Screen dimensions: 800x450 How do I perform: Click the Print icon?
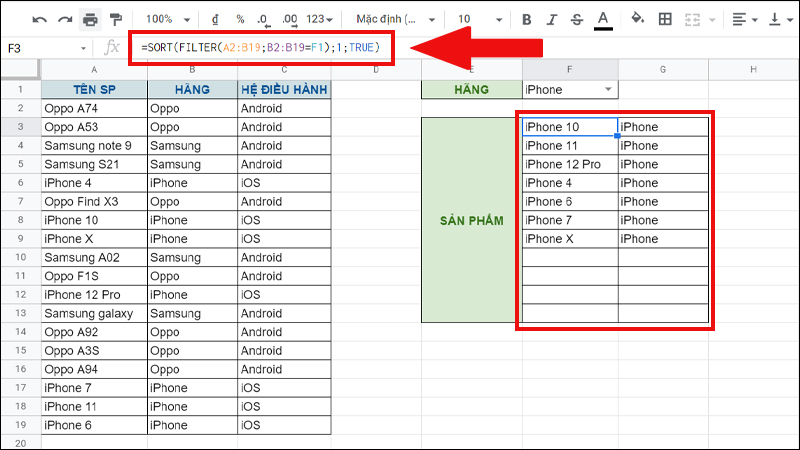(90, 20)
